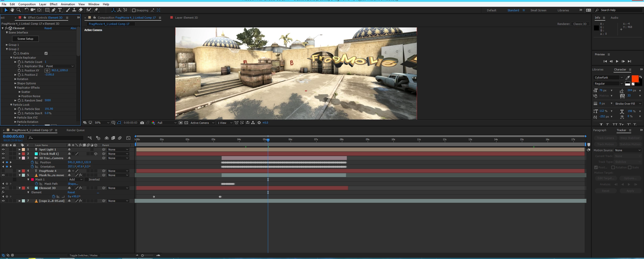Open the 1 View layout dropdown
Viewport: 644px width, 259px height.
(225, 123)
